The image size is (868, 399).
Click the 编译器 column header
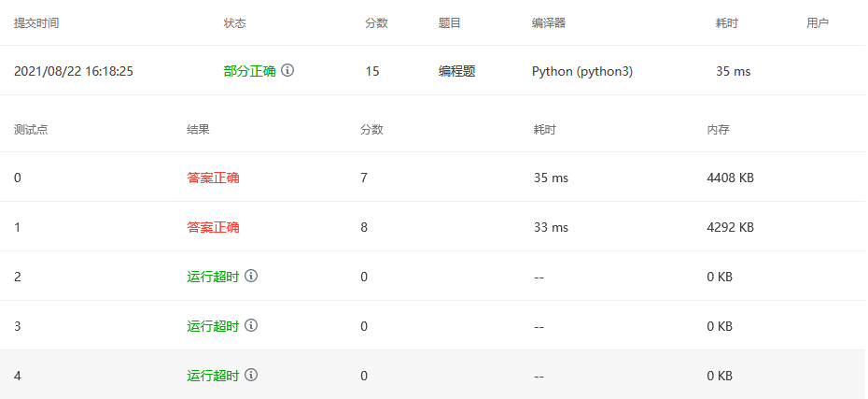[549, 23]
